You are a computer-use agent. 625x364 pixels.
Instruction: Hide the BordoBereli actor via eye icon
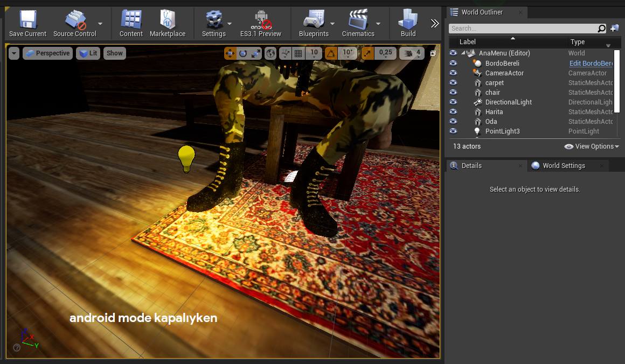click(x=453, y=64)
